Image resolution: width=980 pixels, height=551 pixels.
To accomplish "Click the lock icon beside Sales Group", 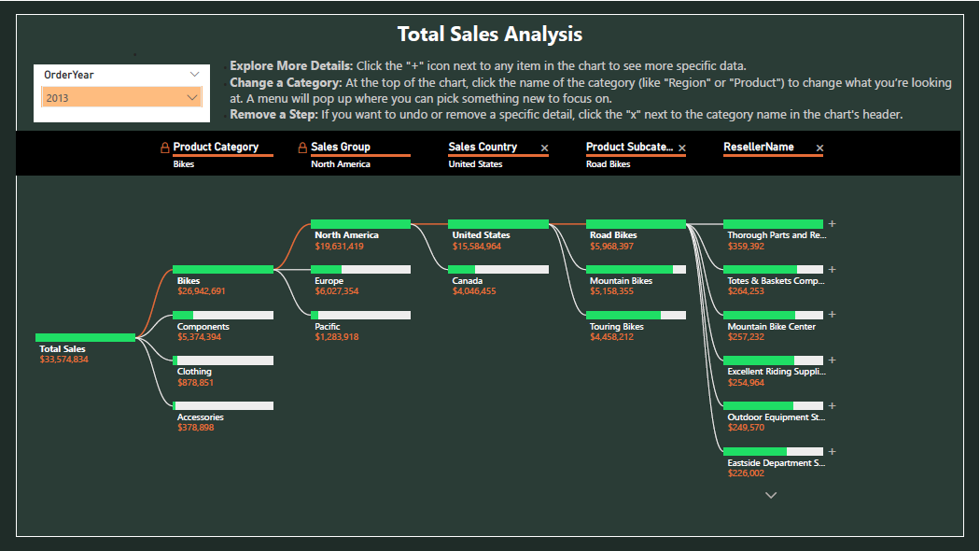I will pos(302,148).
